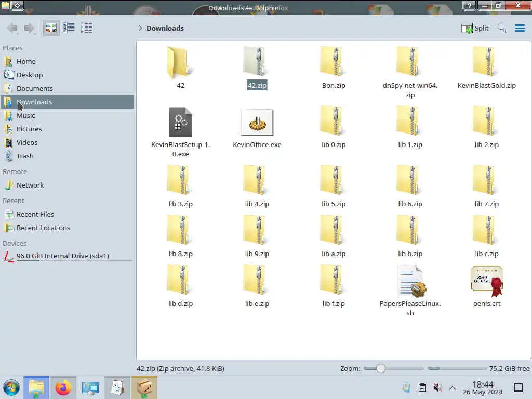Open Trash in Places panel
The image size is (532, 399).
tap(67, 156)
